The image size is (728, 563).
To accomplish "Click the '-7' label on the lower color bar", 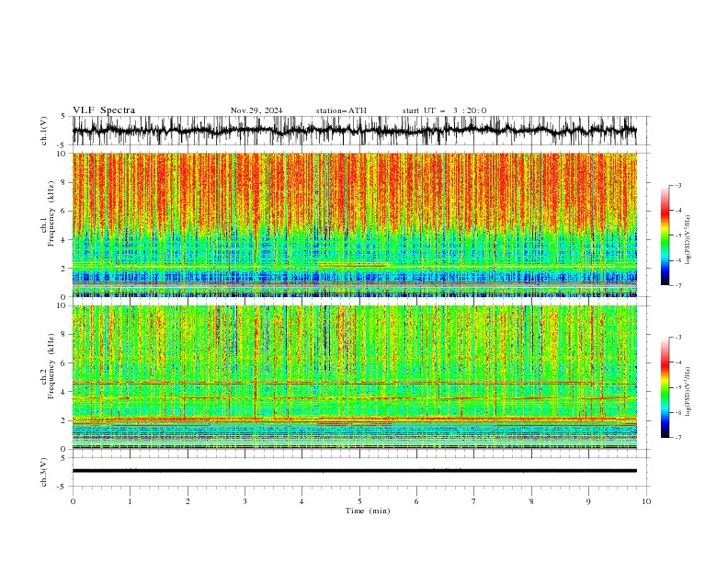I will click(x=677, y=438).
